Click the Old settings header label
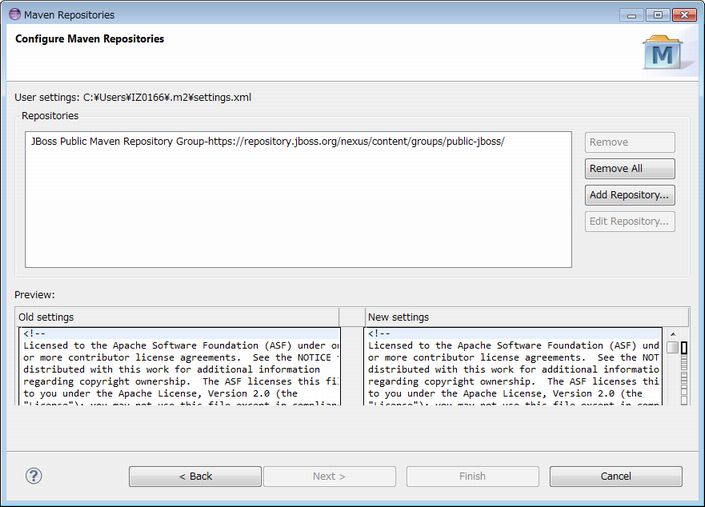 click(46, 317)
